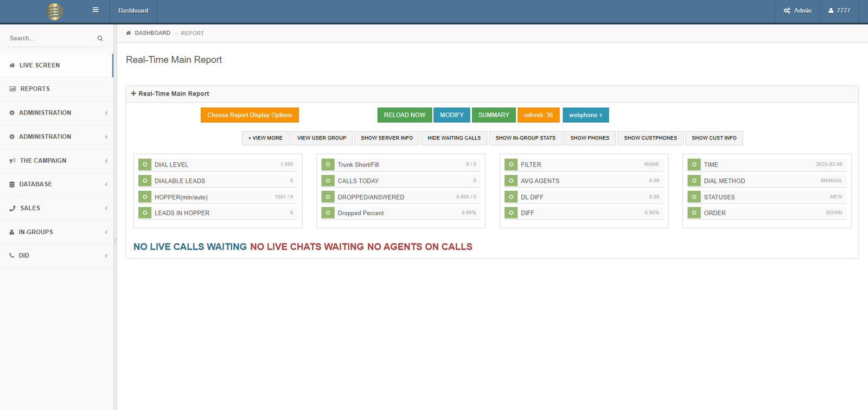
Task: Click NO AGENTS ON CALLS text
Action: 420,247
